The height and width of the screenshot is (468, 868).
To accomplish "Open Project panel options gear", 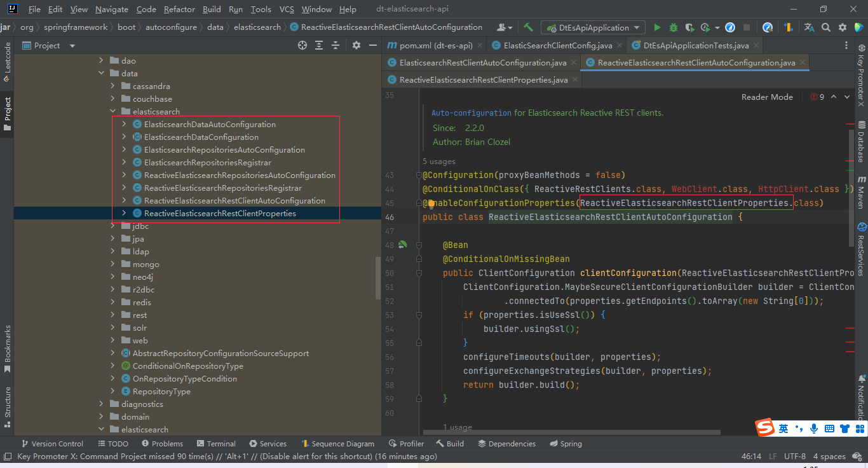I will pos(356,45).
